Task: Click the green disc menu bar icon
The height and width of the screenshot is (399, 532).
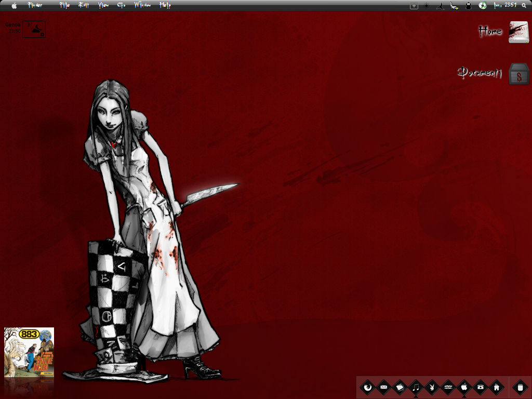Action: coord(483,5)
